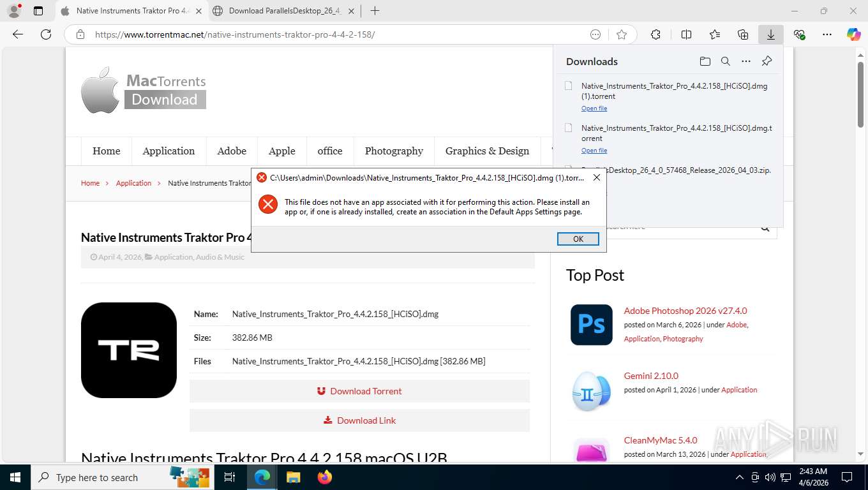Open File Explorer from the taskbar
868x490 pixels.
tap(293, 477)
